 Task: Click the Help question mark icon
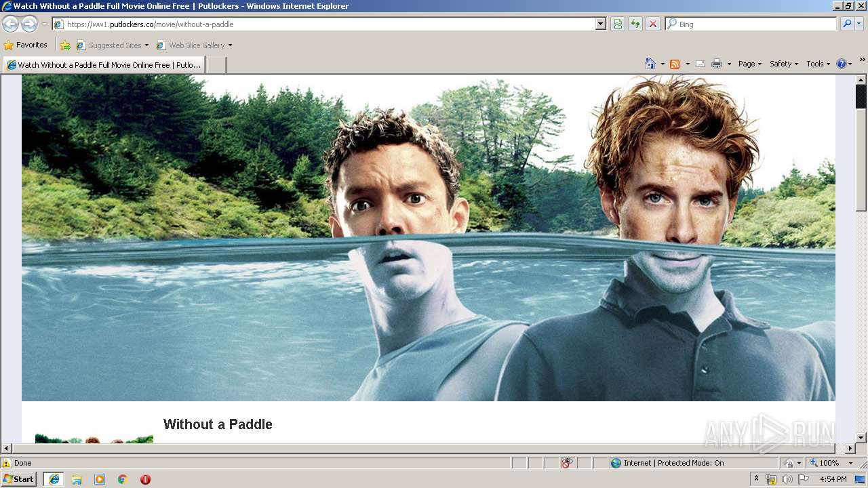click(841, 64)
